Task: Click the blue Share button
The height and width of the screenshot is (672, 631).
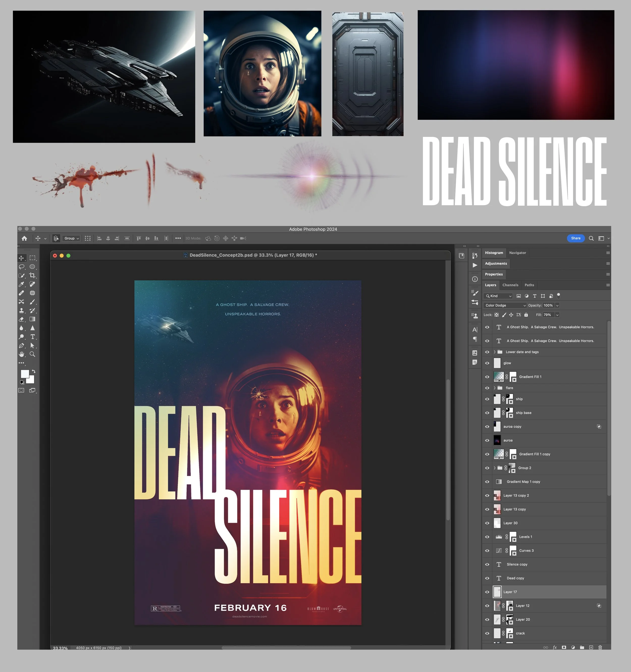Action: [575, 238]
